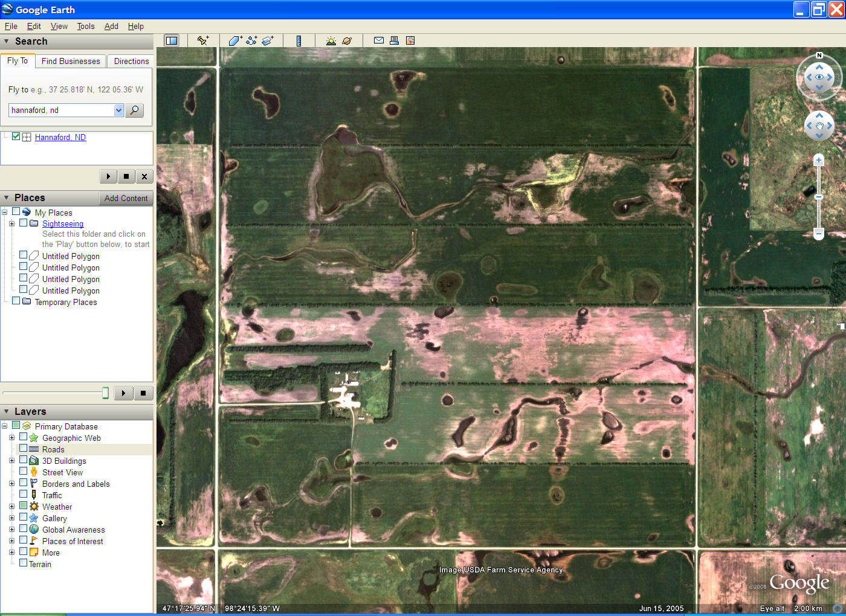This screenshot has width=846, height=616.
Task: Click the Print icon in toolbar
Action: (x=394, y=40)
